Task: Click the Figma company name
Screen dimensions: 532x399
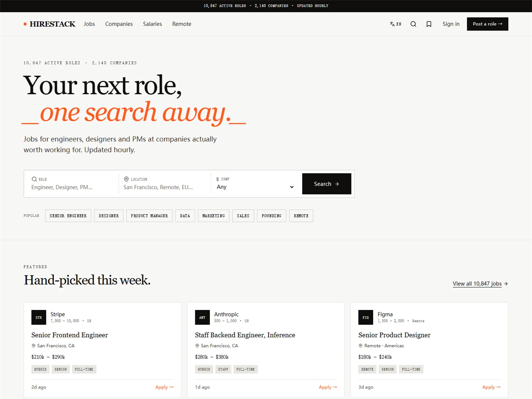Action: click(385, 314)
